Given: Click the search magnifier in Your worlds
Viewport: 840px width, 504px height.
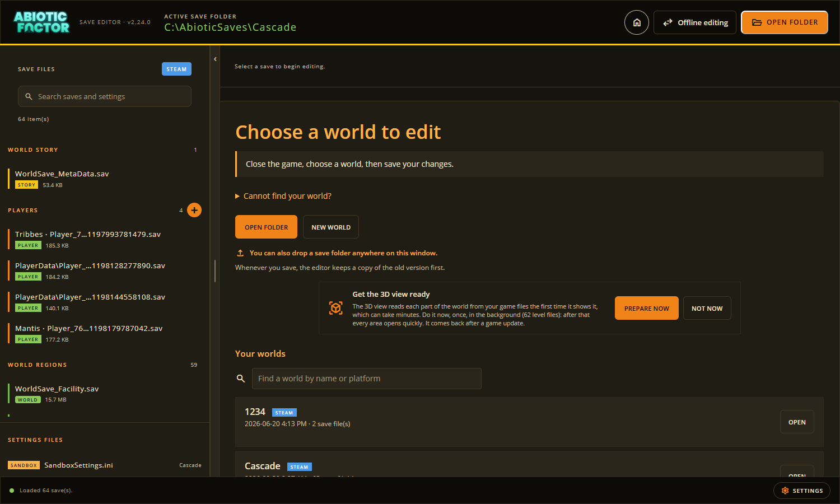Looking at the screenshot, I should click(x=241, y=379).
